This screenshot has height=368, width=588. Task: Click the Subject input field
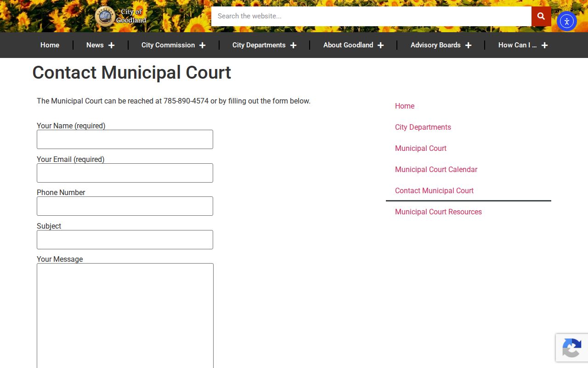coord(125,240)
